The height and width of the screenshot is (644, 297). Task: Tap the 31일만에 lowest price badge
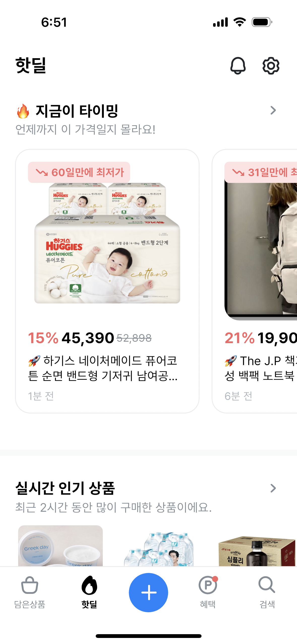coord(261,172)
